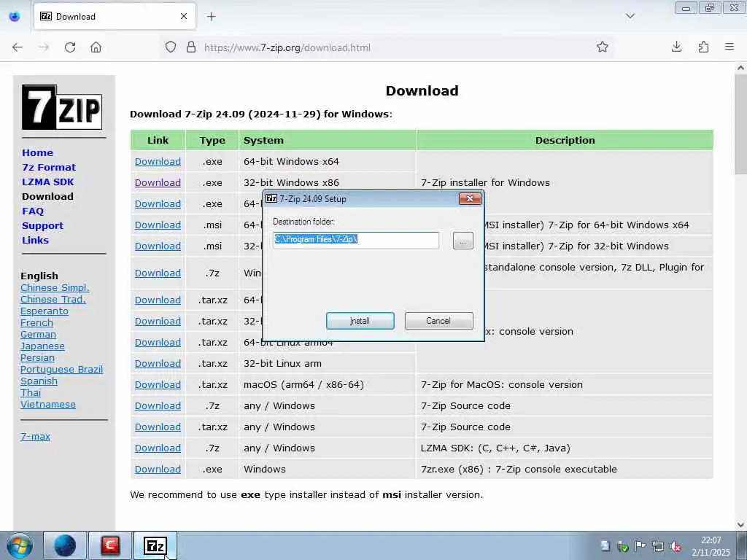
Task: Switch language to Portuguese Brazil
Action: pos(61,370)
